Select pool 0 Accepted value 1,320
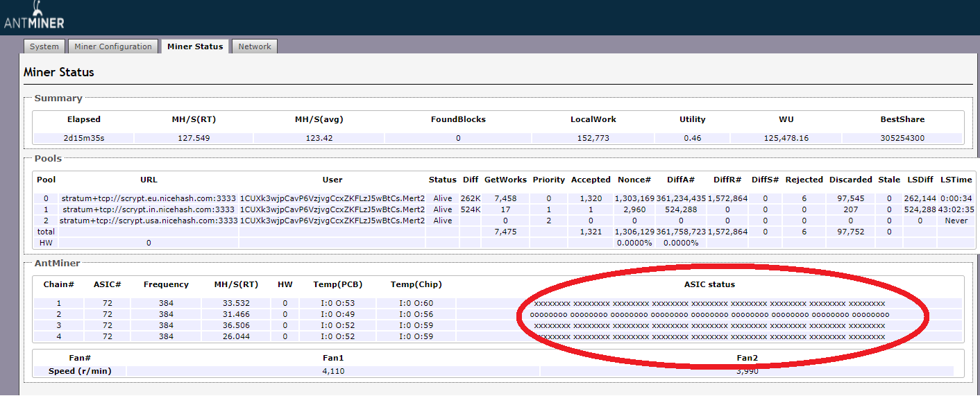Viewport: 980px width, 405px height. (591, 198)
